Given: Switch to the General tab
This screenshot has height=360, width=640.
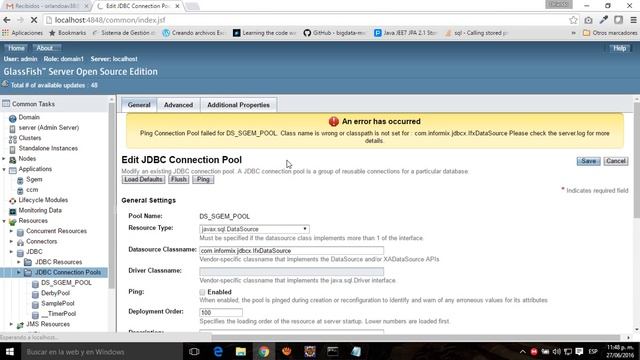Looking at the screenshot, I should coord(139,105).
